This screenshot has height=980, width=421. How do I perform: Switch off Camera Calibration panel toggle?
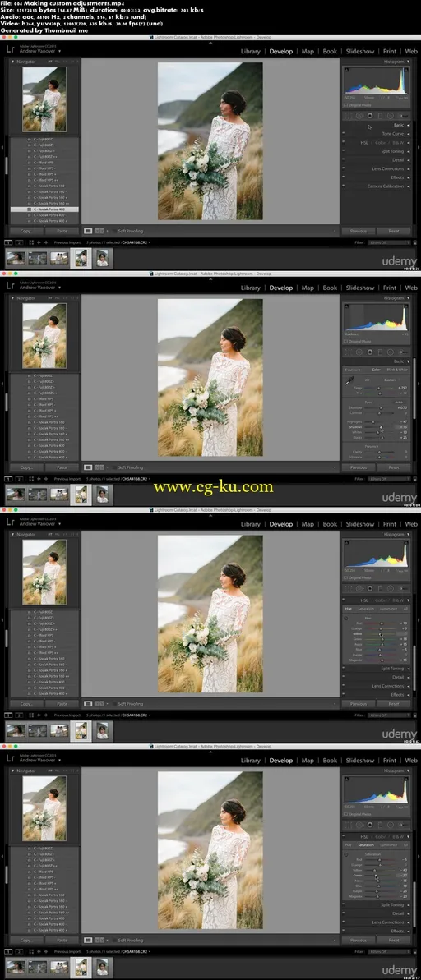(344, 186)
